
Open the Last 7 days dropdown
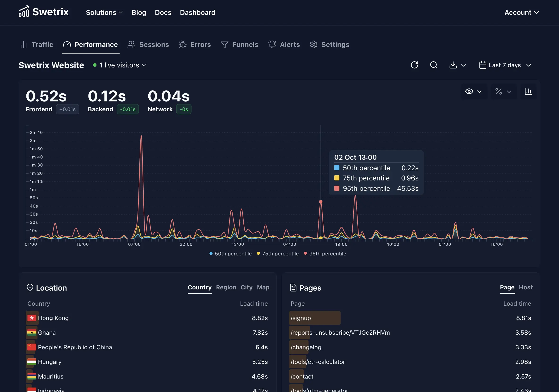[x=505, y=65]
